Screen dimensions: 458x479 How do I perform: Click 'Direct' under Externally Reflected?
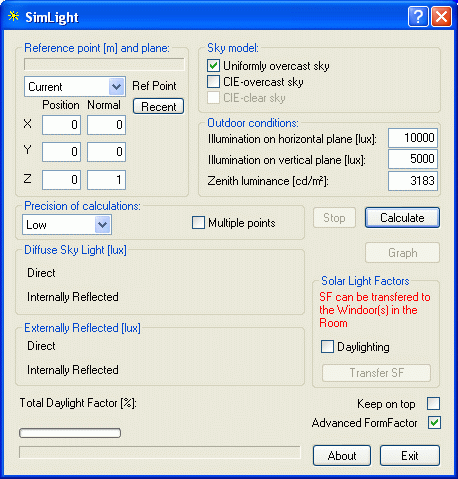[41, 346]
